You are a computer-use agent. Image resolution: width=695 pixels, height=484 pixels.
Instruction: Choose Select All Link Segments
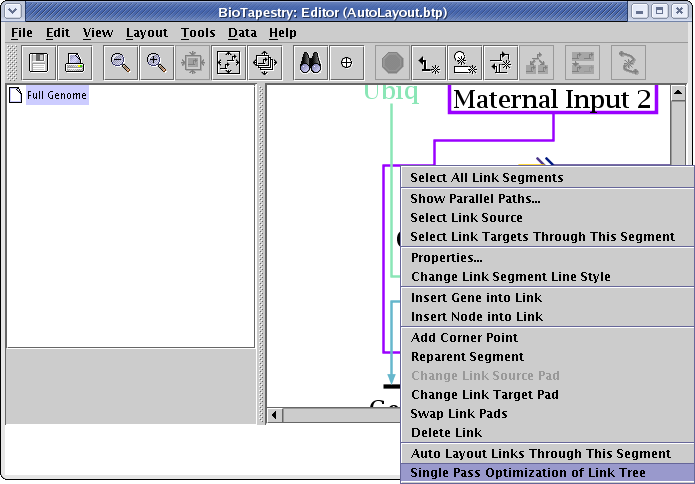(x=486, y=178)
